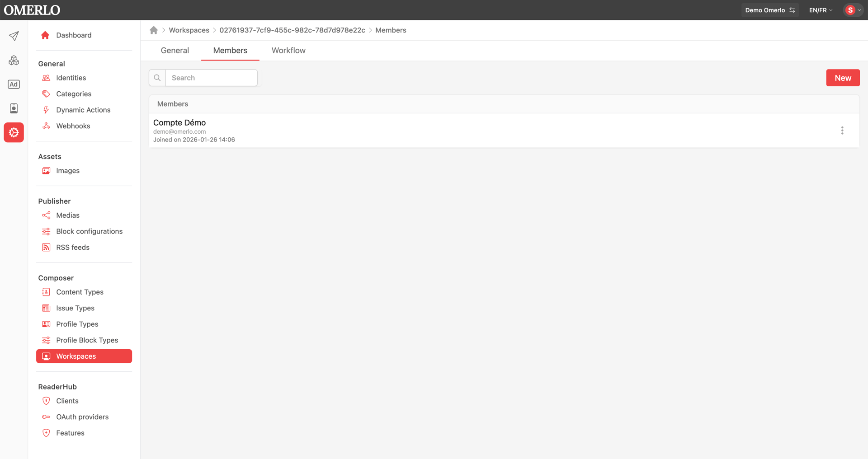
Task: Click the member search input field
Action: pyautogui.click(x=212, y=78)
